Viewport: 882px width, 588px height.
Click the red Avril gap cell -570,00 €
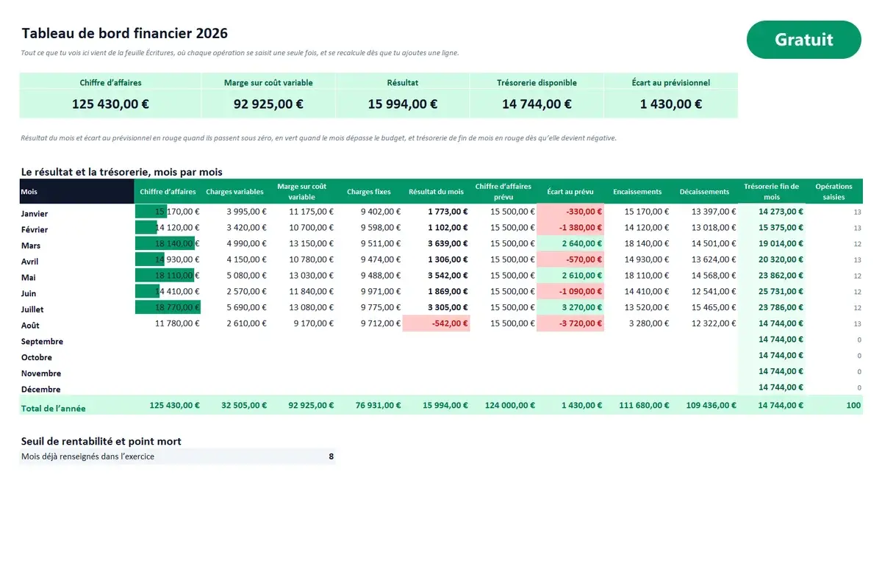click(570, 259)
